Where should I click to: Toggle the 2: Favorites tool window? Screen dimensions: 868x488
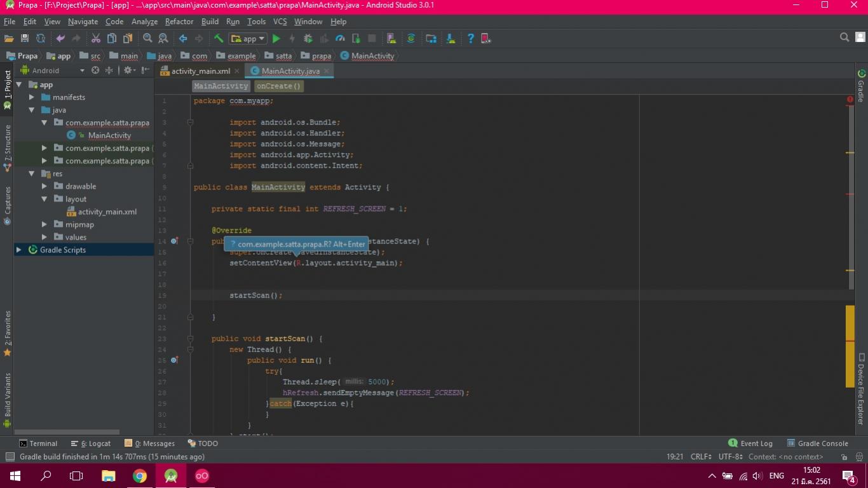8,333
